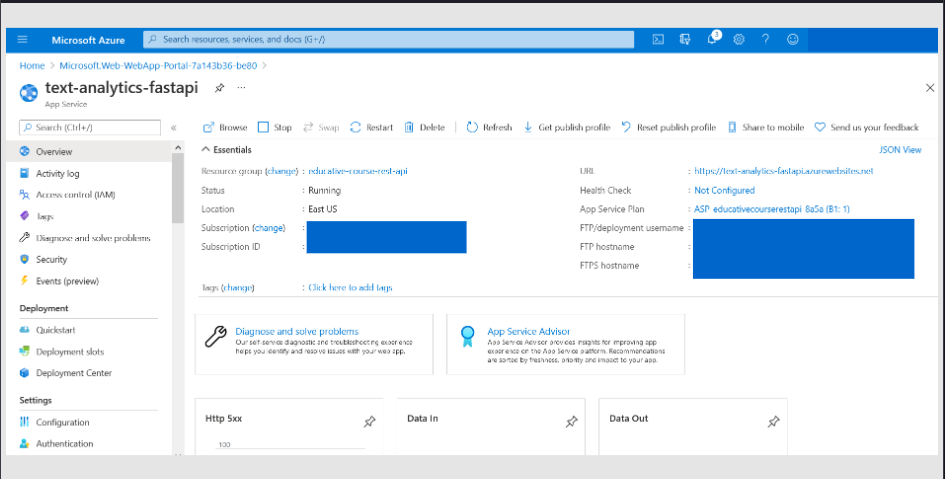Click the Microsoft Azure logo text
The image size is (945, 479).
point(88,40)
